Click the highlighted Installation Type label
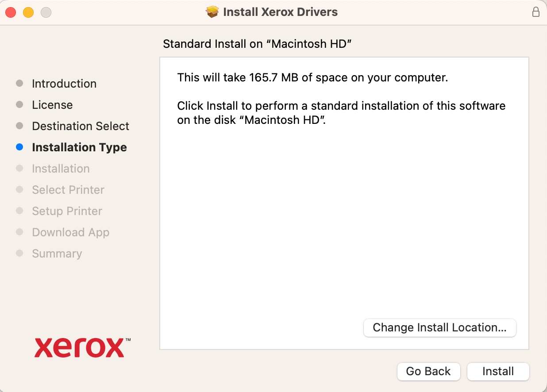Viewport: 547px width, 392px height. [x=79, y=147]
